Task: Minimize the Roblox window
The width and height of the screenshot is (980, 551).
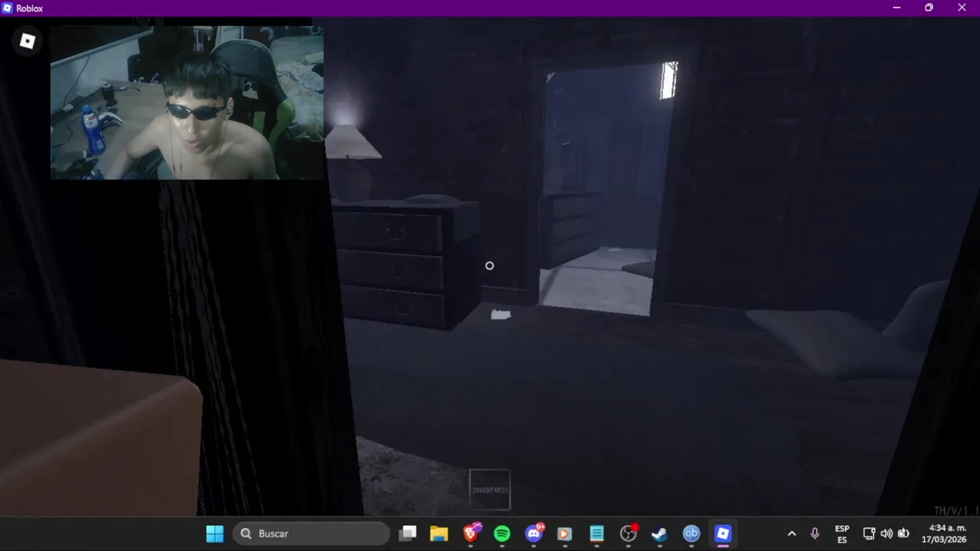Action: click(x=897, y=8)
